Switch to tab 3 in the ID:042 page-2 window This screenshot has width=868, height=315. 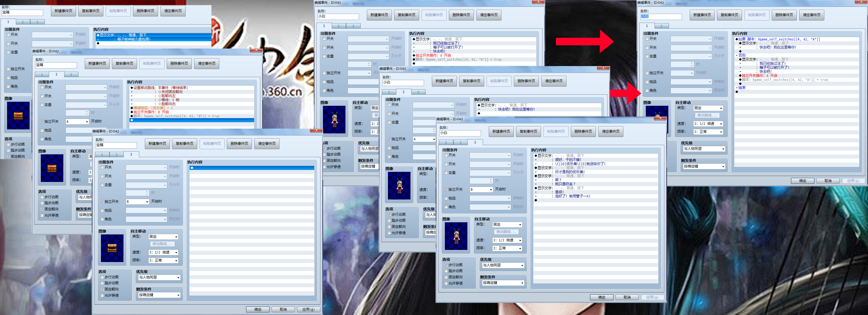pyautogui.click(x=71, y=74)
